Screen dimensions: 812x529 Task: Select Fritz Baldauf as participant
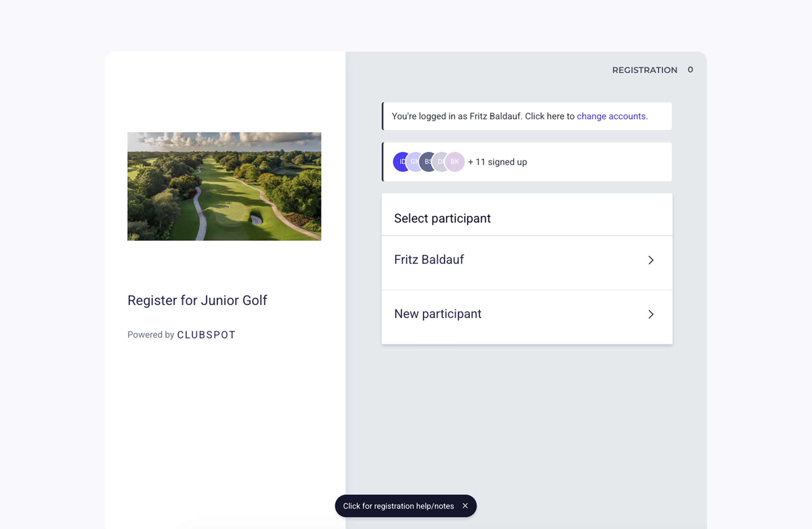(x=527, y=263)
